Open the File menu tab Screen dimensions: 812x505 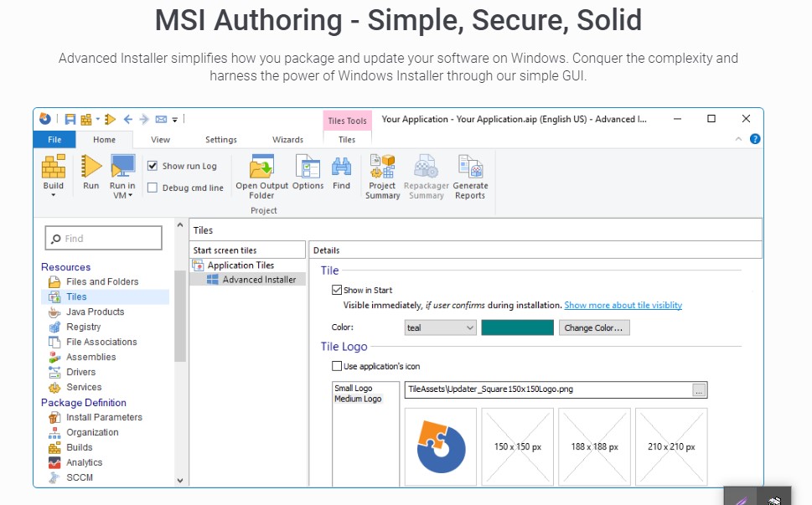[x=54, y=140]
